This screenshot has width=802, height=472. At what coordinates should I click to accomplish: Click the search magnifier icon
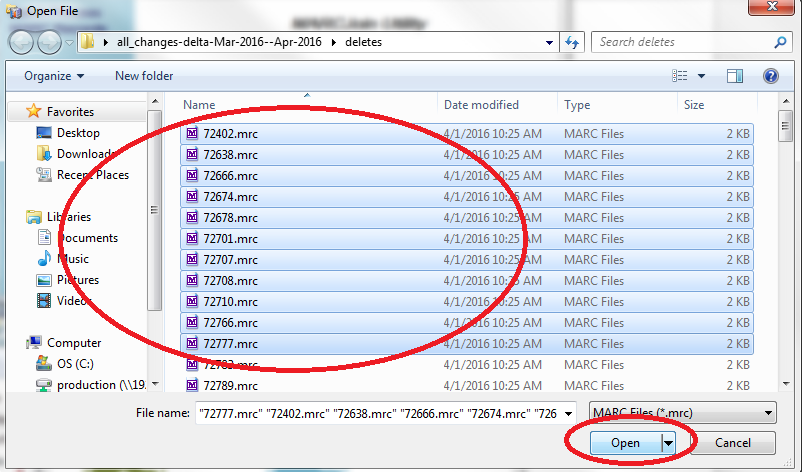780,42
